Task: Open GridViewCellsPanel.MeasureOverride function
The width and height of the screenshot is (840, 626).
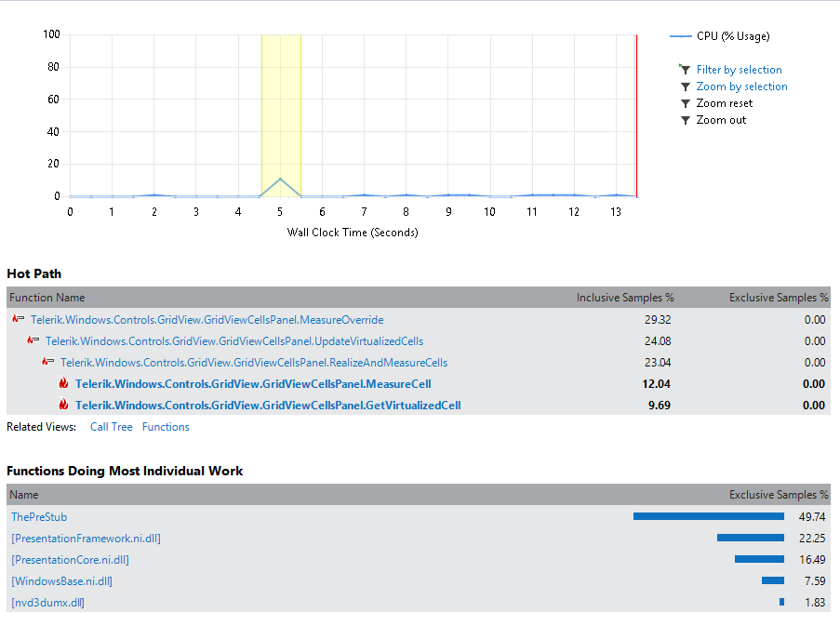Action: (x=207, y=320)
